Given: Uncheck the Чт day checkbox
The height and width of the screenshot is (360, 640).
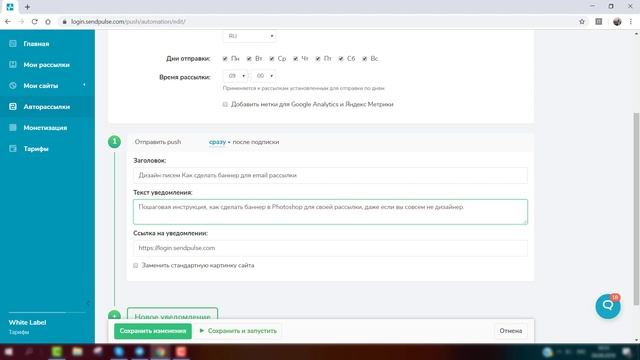Looking at the screenshot, I should click(296, 59).
